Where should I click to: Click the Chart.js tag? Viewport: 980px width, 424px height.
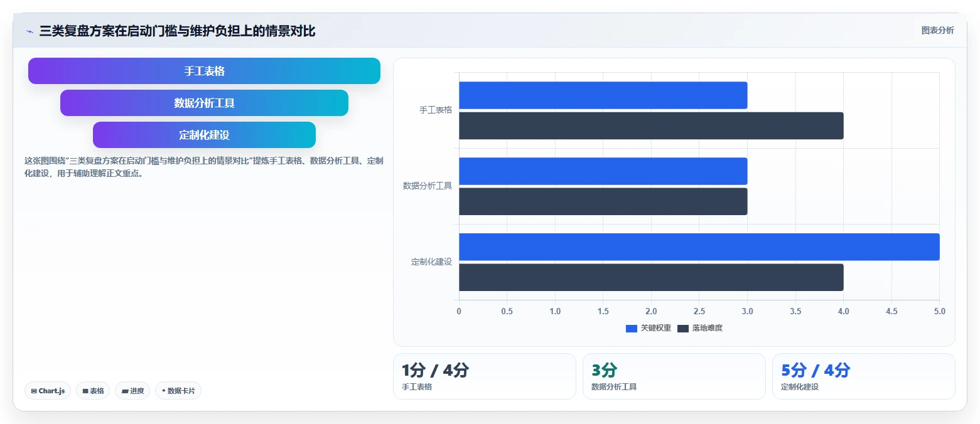[x=48, y=391]
